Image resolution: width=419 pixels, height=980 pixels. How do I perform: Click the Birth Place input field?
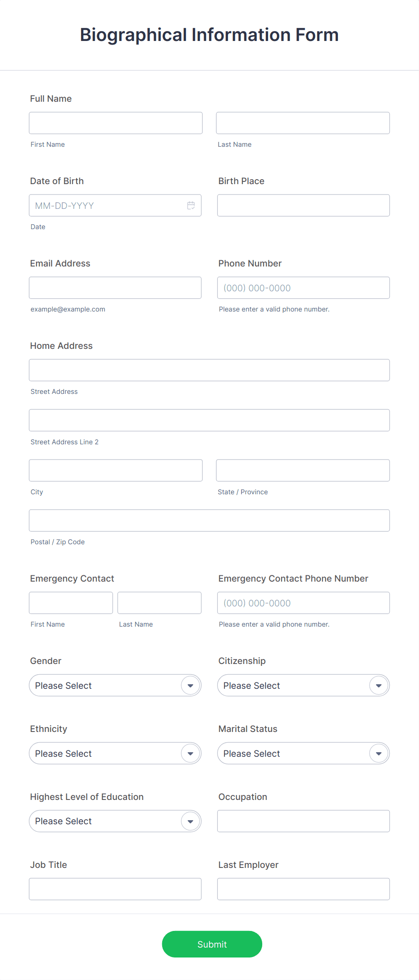click(x=303, y=205)
